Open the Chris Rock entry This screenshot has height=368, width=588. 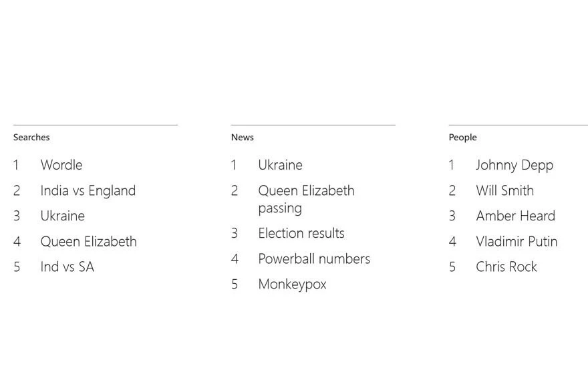pyautogui.click(x=506, y=266)
